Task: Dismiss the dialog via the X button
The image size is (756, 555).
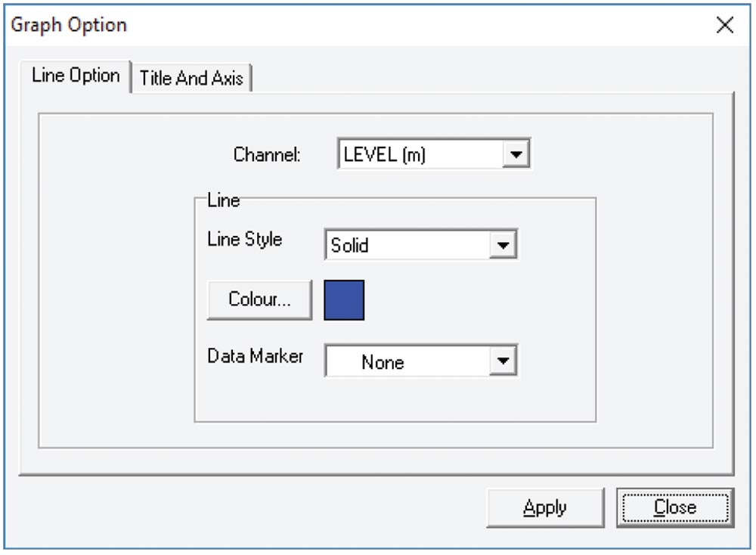Action: point(725,25)
